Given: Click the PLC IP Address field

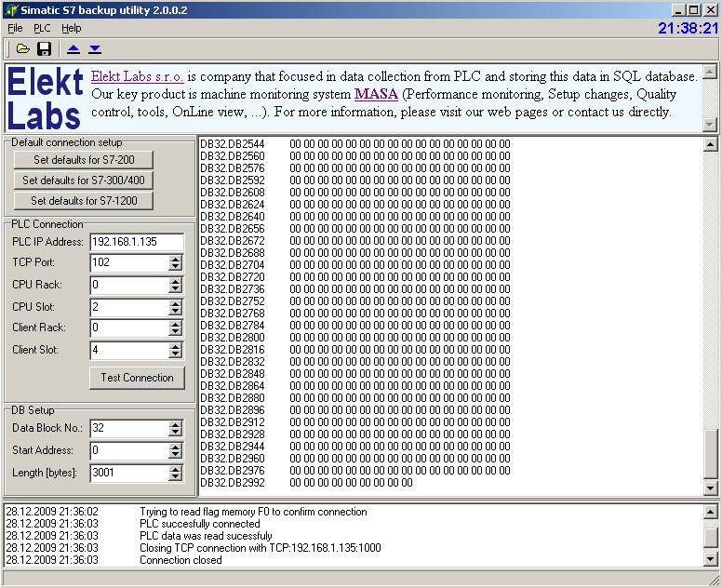Looking at the screenshot, I should click(x=137, y=242).
